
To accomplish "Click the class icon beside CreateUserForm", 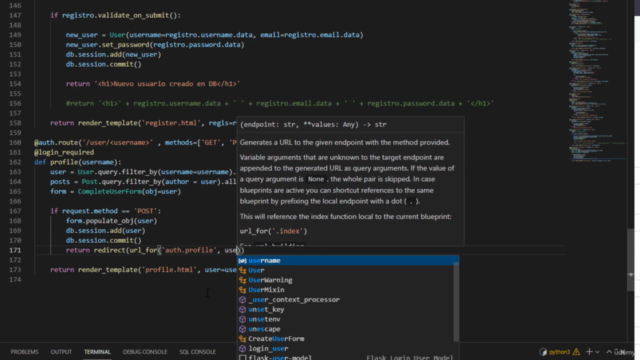I will pos(242,339).
